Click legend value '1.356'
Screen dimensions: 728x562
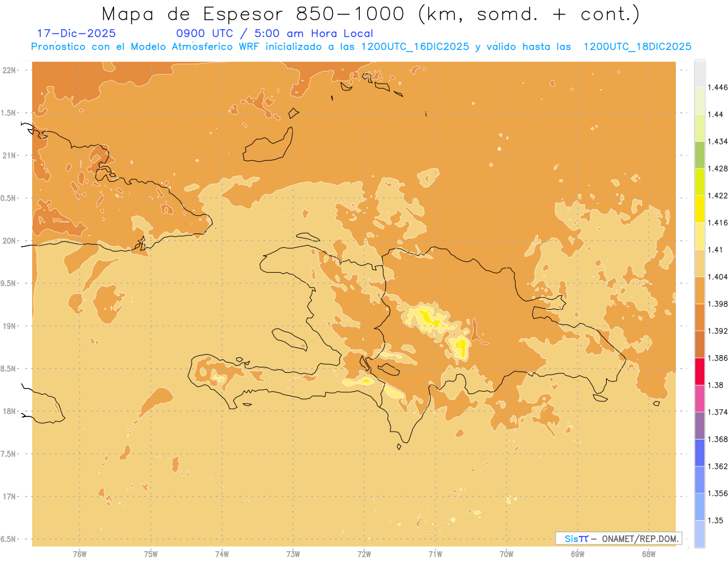point(717,493)
